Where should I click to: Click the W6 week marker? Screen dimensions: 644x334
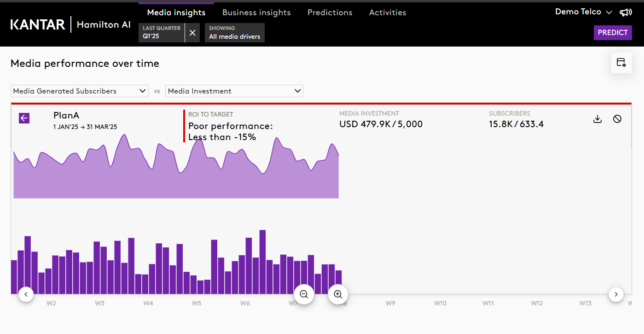pos(245,303)
